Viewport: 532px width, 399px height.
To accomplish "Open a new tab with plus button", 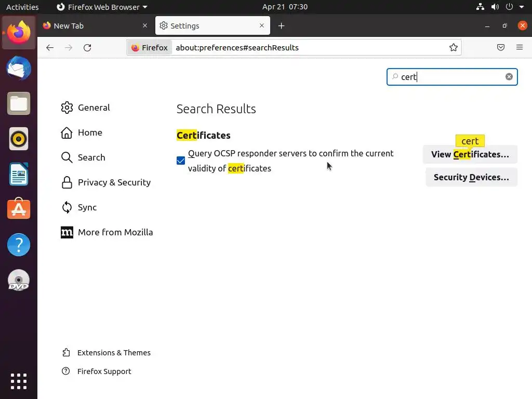I will pyautogui.click(x=281, y=26).
